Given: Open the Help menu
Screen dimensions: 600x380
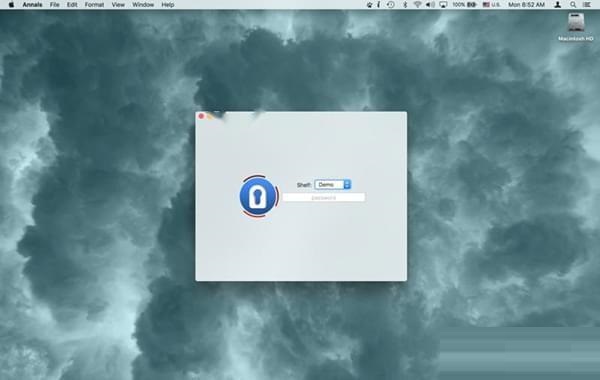Looking at the screenshot, I should [168, 5].
